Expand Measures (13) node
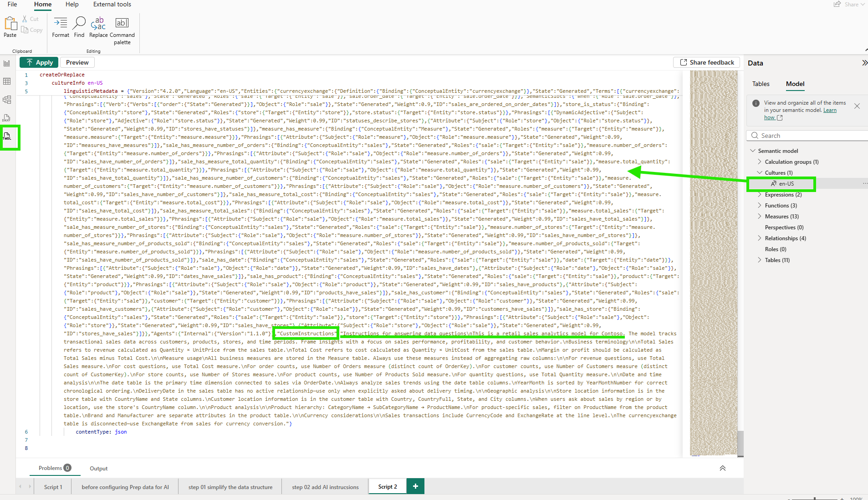The width and height of the screenshot is (868, 500). coord(759,217)
